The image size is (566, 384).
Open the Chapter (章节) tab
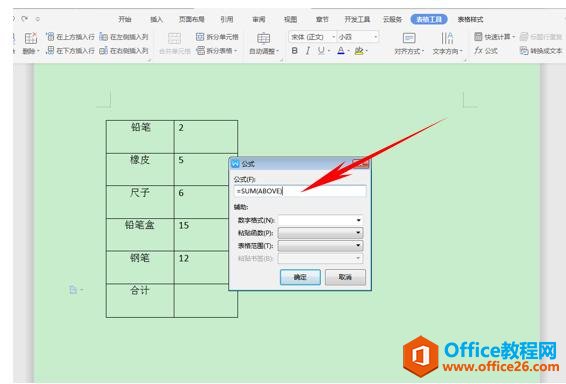coord(322,19)
